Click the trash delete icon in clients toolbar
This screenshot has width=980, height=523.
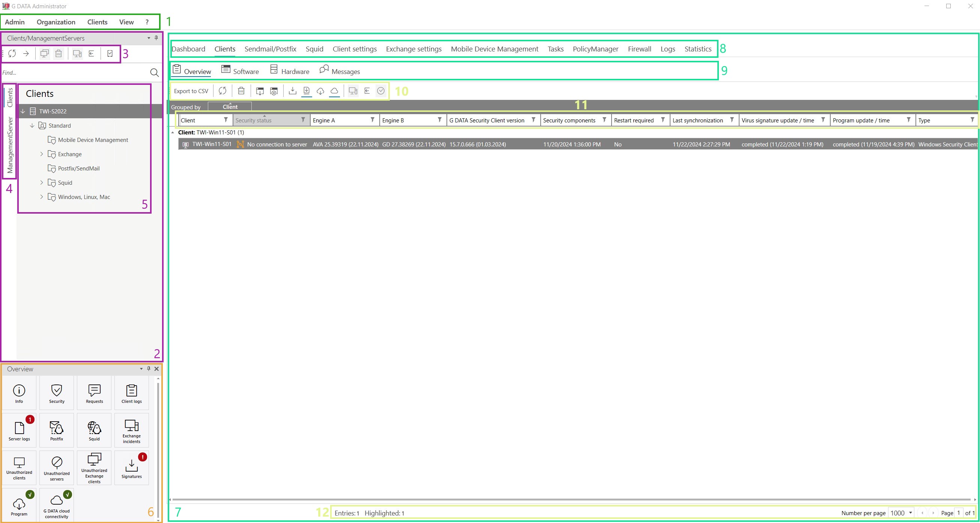click(241, 91)
